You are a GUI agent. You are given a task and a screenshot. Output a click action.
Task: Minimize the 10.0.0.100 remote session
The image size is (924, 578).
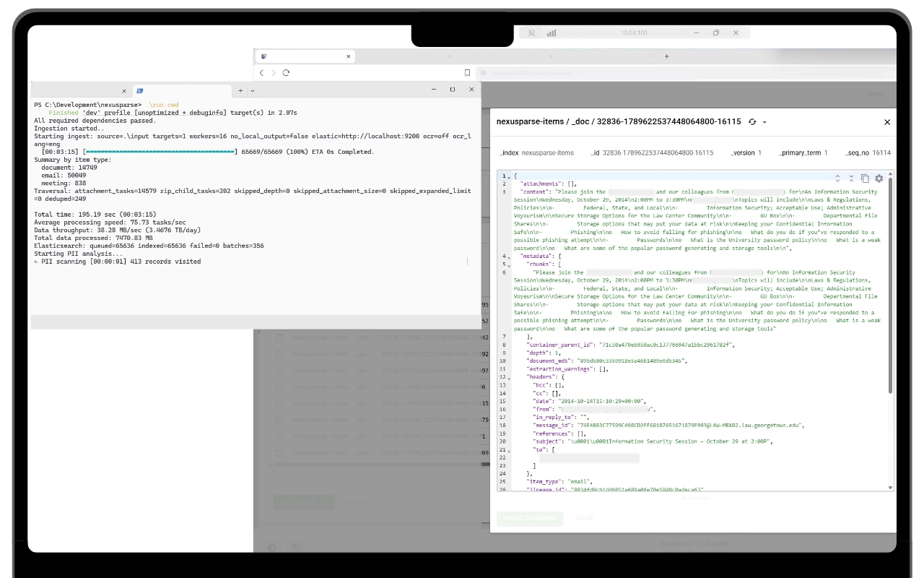click(x=695, y=33)
